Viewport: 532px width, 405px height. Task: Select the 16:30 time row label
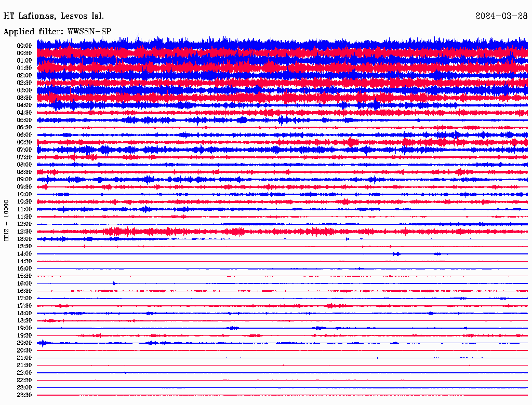click(24, 291)
